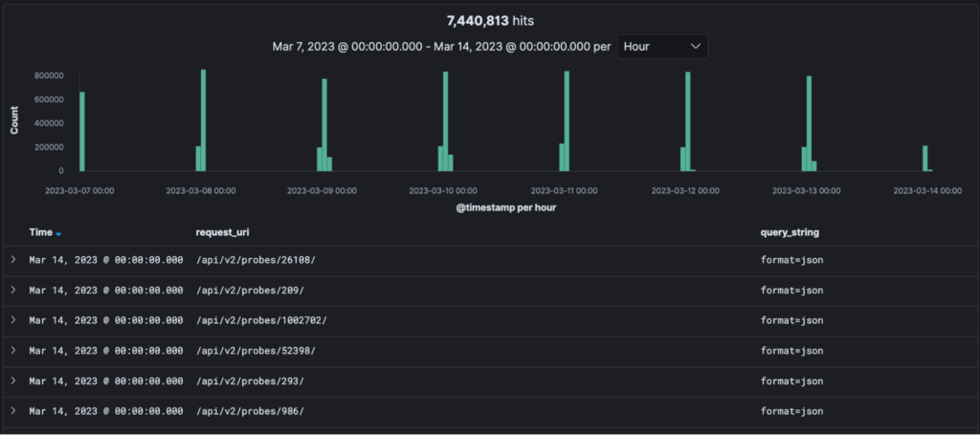Click the timestamp in the probes/52398 row
980x435 pixels.
[x=106, y=351]
